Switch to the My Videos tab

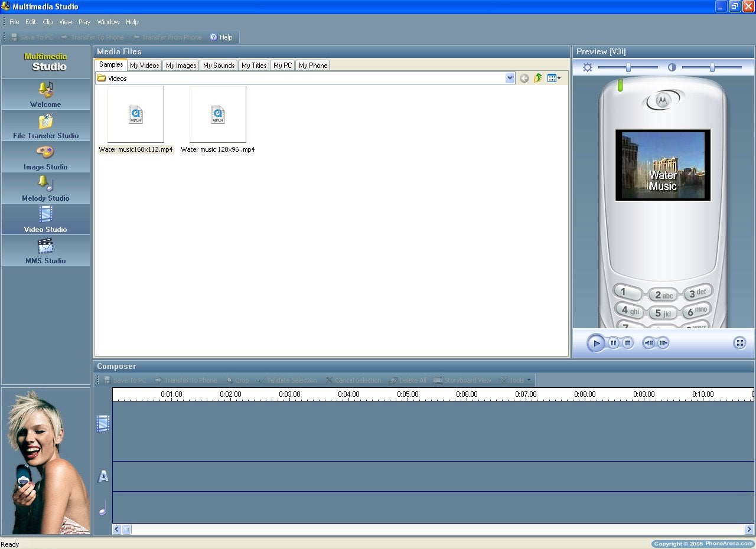pos(144,66)
